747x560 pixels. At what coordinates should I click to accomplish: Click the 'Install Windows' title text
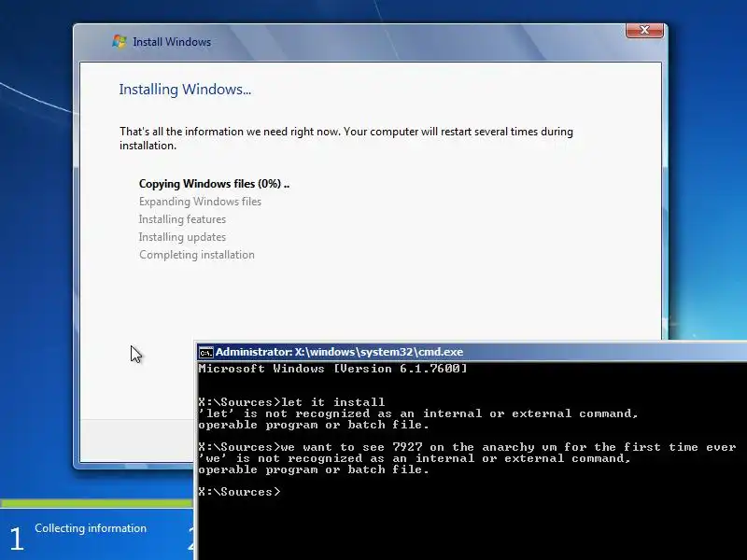tap(172, 42)
